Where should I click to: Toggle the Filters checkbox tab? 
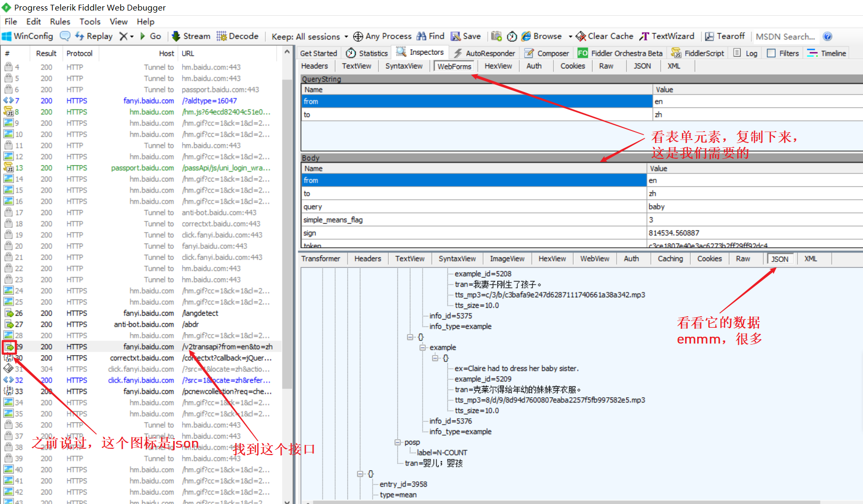pos(783,53)
